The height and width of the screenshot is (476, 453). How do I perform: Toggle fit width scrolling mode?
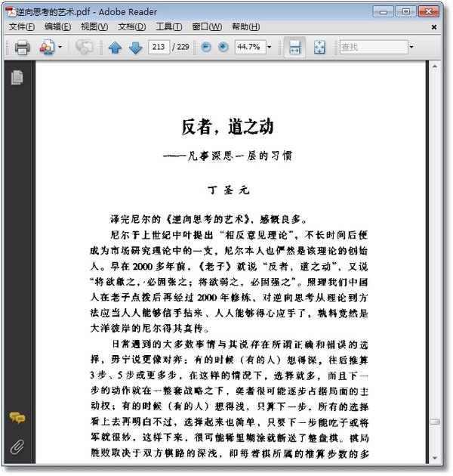coord(294,47)
